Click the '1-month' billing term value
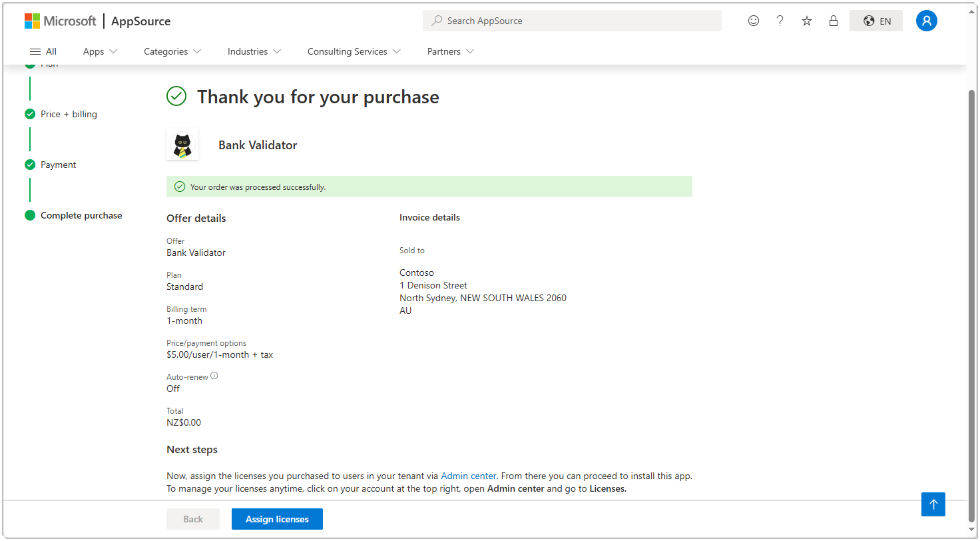The image size is (980, 541). 184,320
